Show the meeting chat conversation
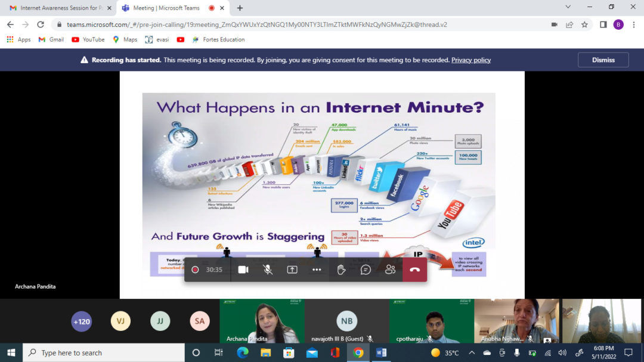Image resolution: width=644 pixels, height=362 pixels. pos(366,270)
